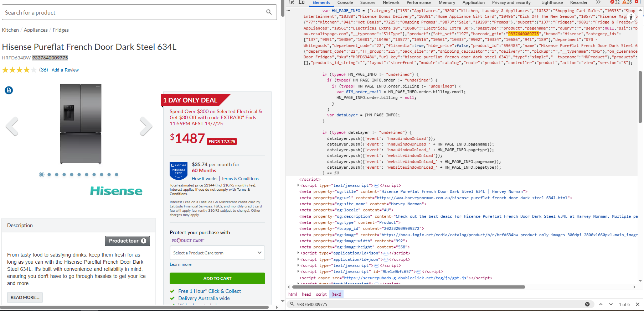Viewport: 644px width, 311px height.
Task: Open the Application tab
Action: tap(474, 2)
